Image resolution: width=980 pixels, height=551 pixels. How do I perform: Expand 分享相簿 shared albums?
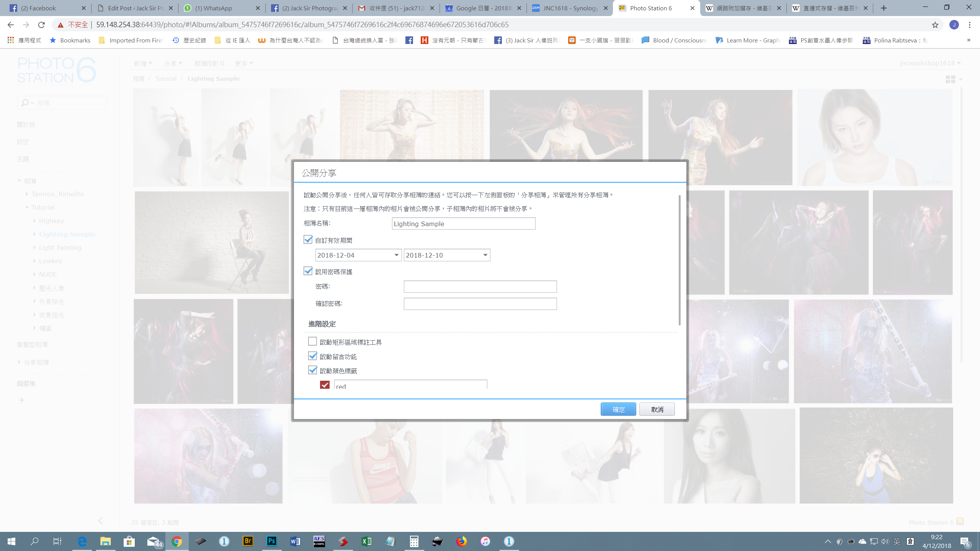(x=19, y=362)
